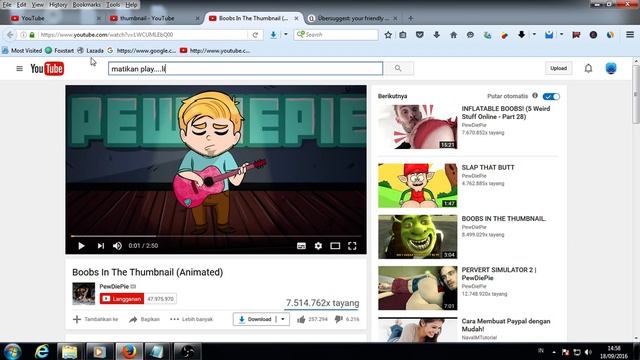Launch Internet Explorer from taskbar
640x360 pixels.
tap(41, 351)
